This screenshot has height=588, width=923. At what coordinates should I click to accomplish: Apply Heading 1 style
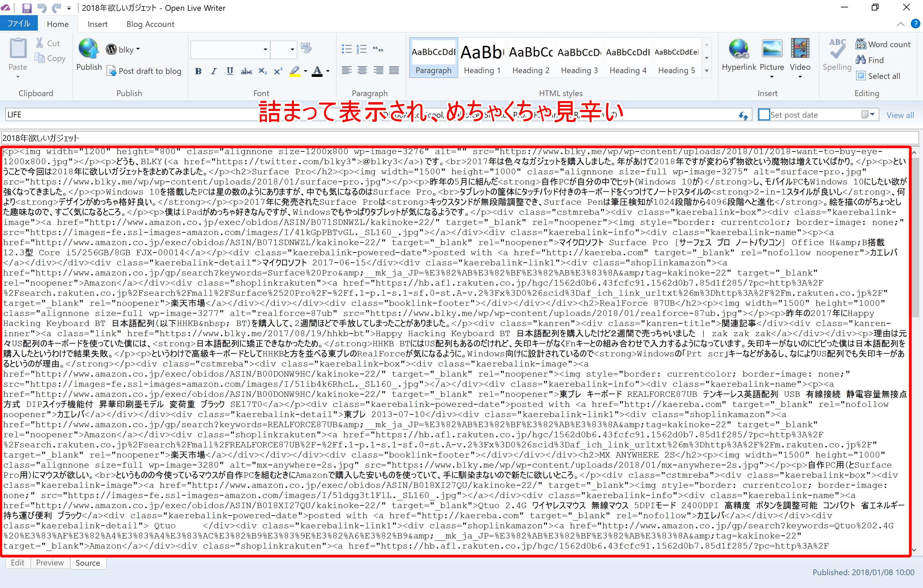[482, 58]
